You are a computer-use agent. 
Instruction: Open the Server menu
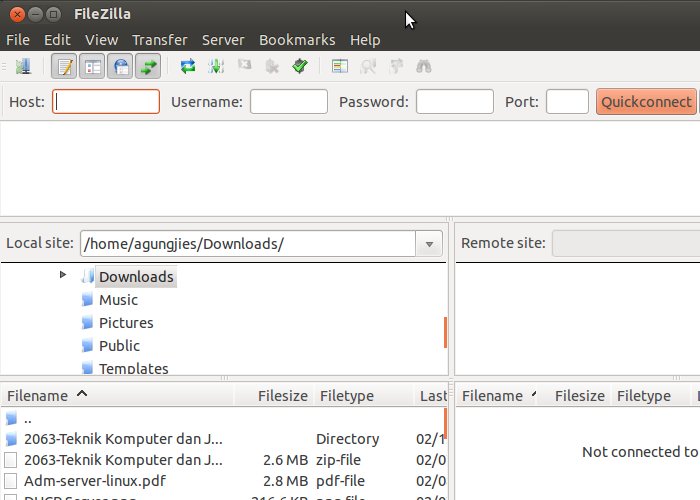pyautogui.click(x=223, y=40)
